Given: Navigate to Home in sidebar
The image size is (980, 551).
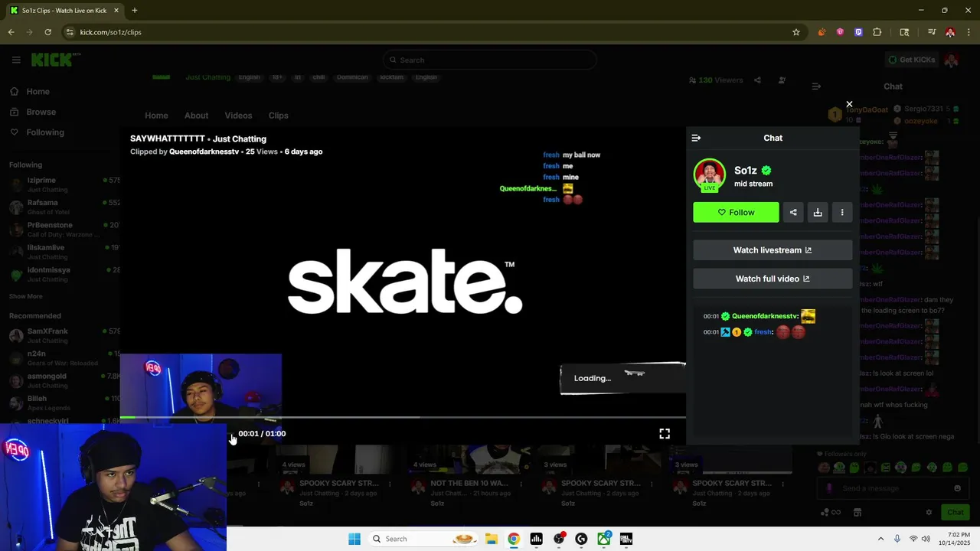Looking at the screenshot, I should pos(38,92).
